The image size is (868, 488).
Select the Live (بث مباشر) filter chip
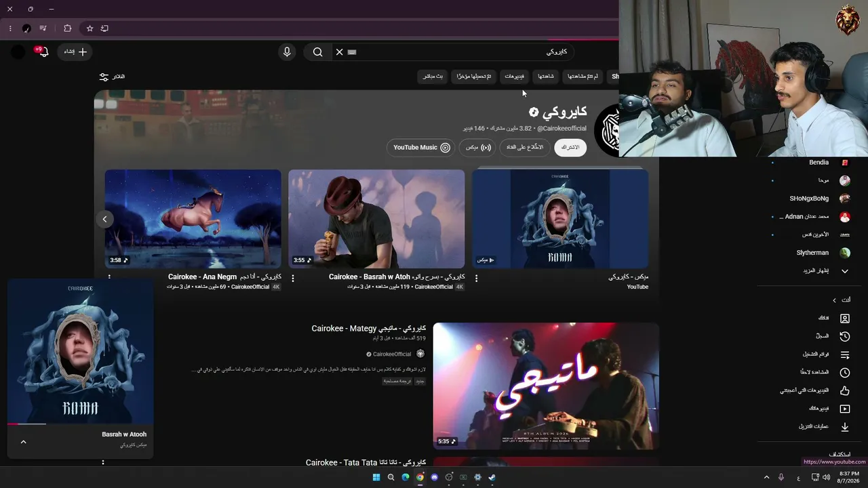coord(433,77)
